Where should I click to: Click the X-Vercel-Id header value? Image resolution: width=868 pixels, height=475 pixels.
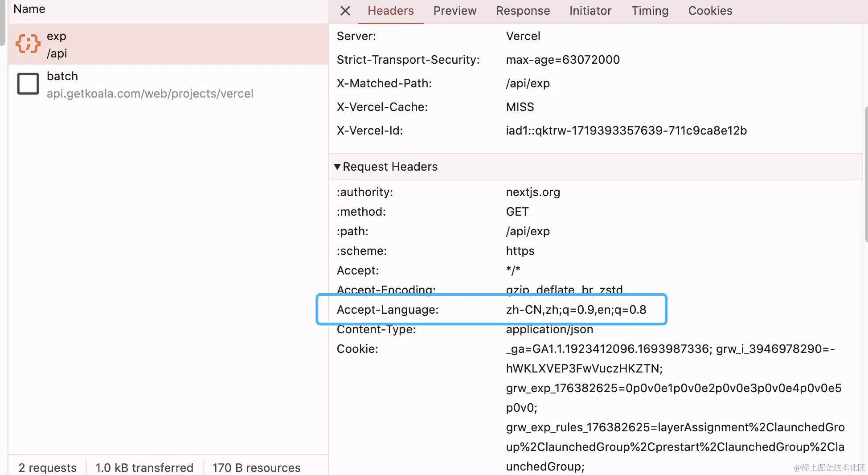[626, 131]
